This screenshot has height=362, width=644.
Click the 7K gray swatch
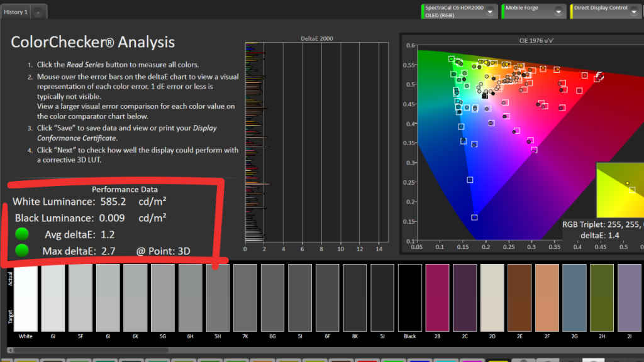pyautogui.click(x=245, y=297)
